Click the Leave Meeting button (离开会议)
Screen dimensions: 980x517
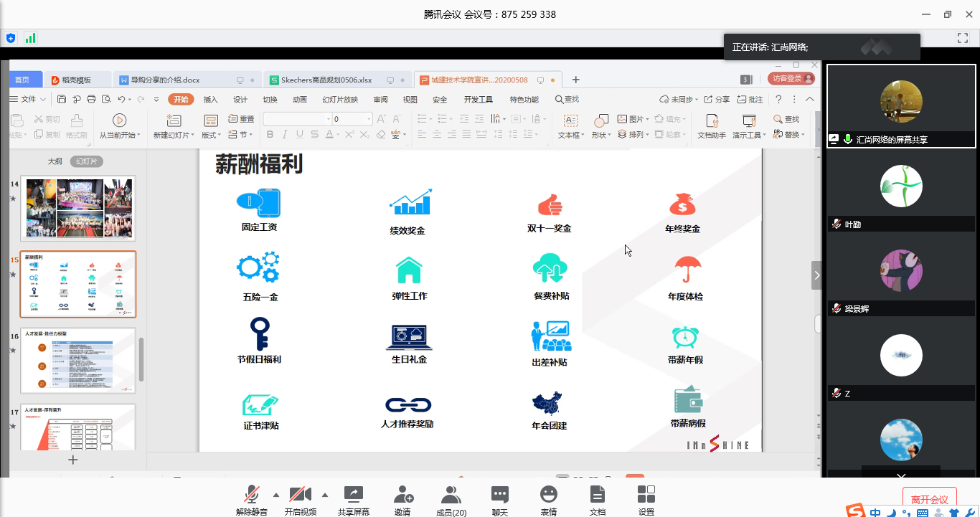(929, 499)
